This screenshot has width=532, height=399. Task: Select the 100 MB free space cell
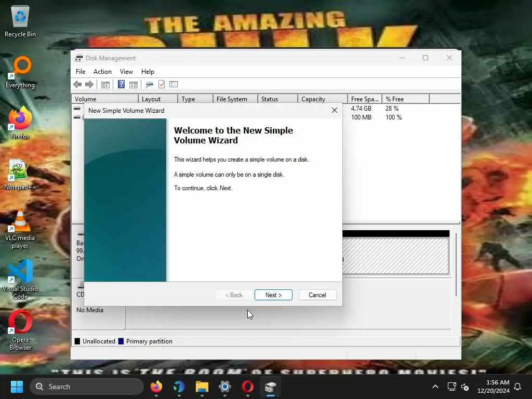[361, 117]
